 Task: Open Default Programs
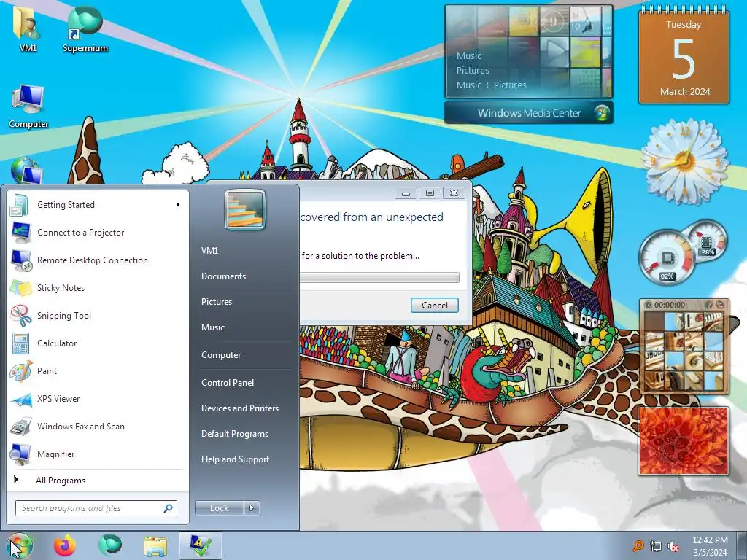(234, 434)
